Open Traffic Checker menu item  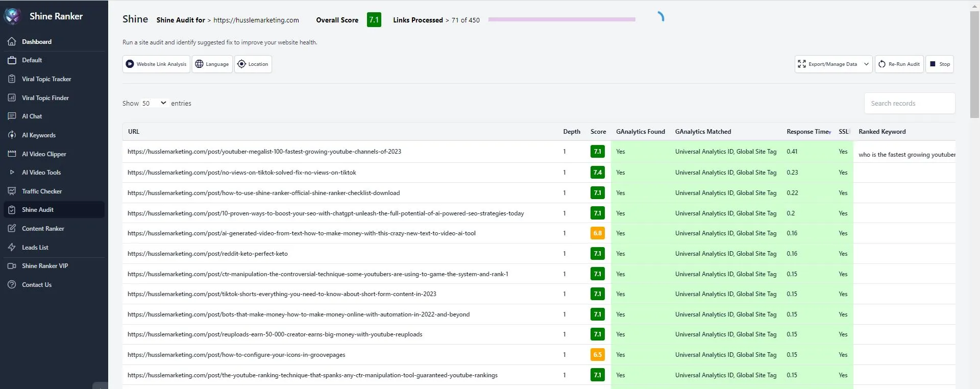(42, 191)
